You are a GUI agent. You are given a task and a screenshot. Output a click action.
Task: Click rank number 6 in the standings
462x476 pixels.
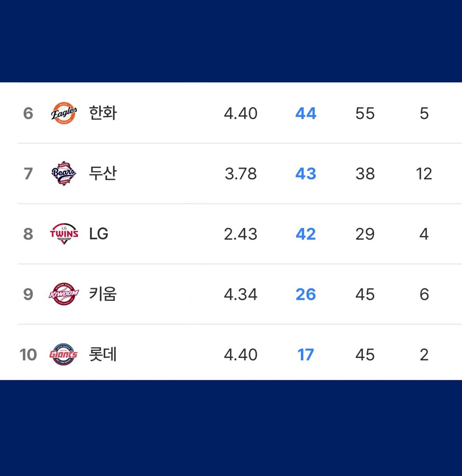point(28,113)
